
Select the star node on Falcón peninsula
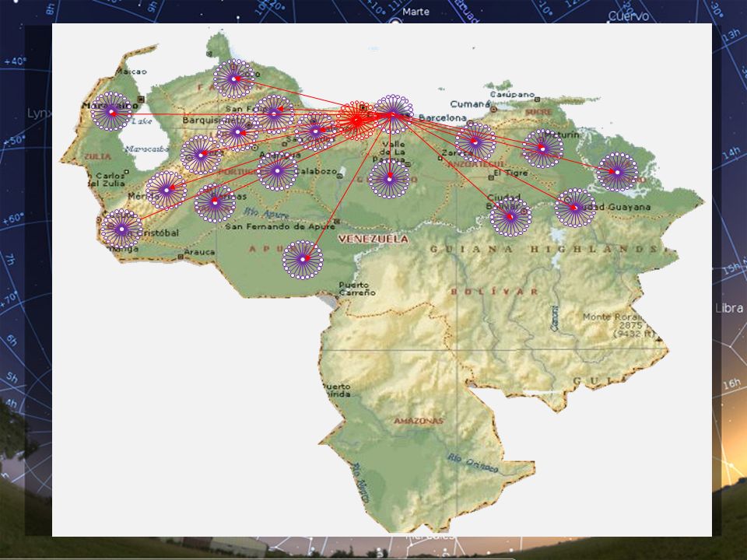tap(233, 79)
